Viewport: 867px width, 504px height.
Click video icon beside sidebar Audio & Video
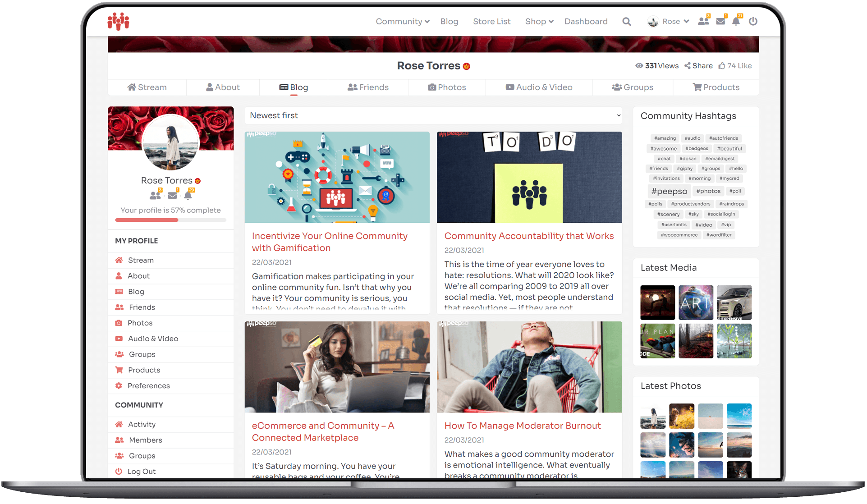(x=119, y=339)
